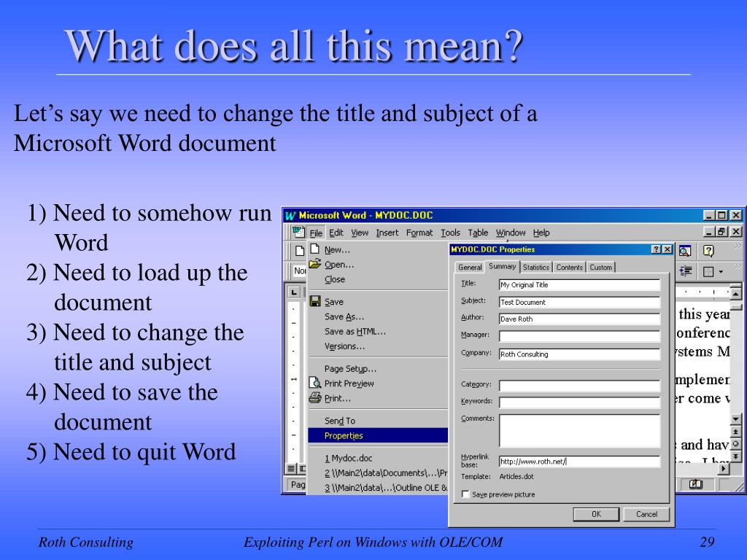This screenshot has width=747, height=560.
Task: Click the vertical scrollbar up arrow
Action: pos(735,295)
